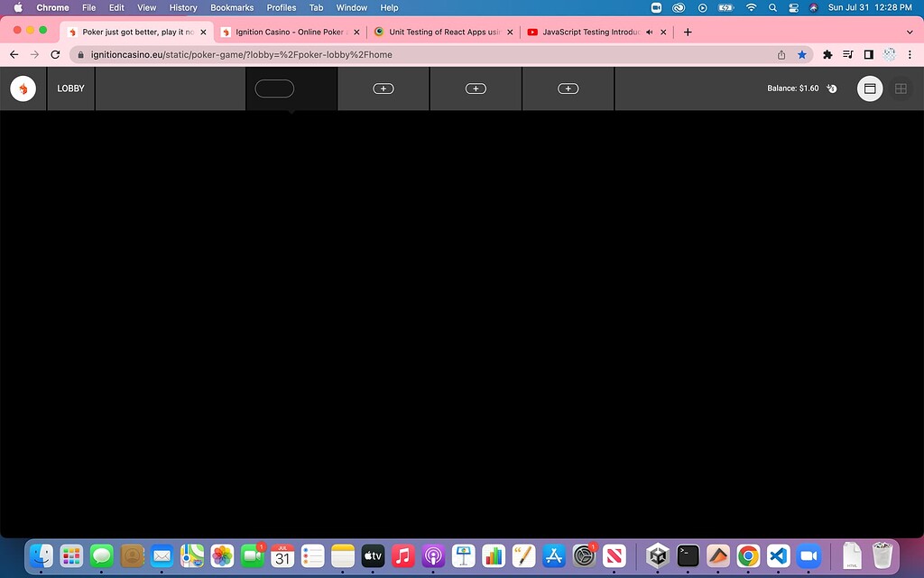Open Visual Studio Code from the Dock

(x=778, y=555)
